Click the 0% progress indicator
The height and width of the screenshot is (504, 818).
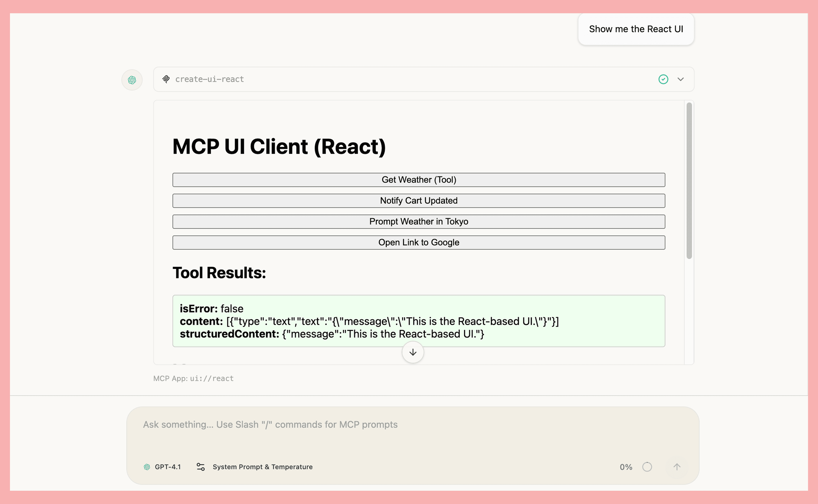(x=626, y=467)
